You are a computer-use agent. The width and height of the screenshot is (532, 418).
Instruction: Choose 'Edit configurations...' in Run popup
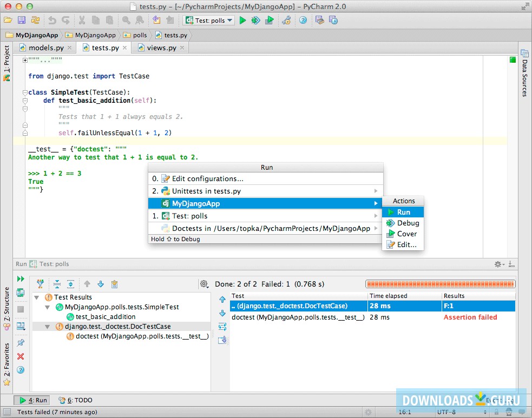click(x=266, y=178)
